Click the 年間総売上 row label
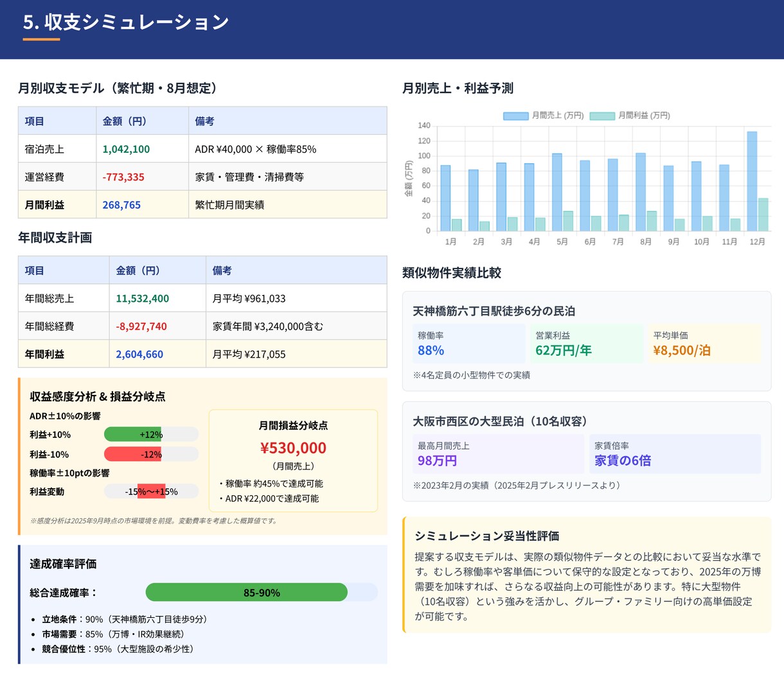This screenshot has width=784, height=675. [49, 298]
